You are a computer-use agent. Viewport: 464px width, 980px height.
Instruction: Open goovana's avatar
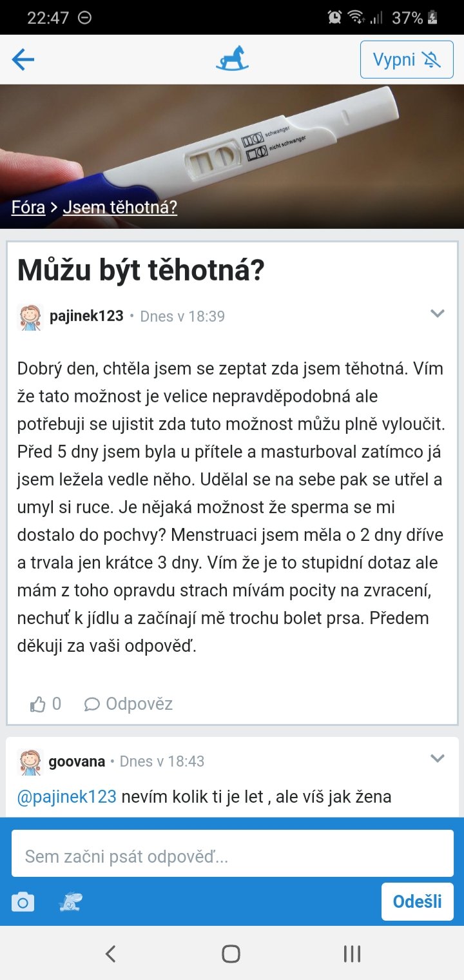pyautogui.click(x=30, y=761)
